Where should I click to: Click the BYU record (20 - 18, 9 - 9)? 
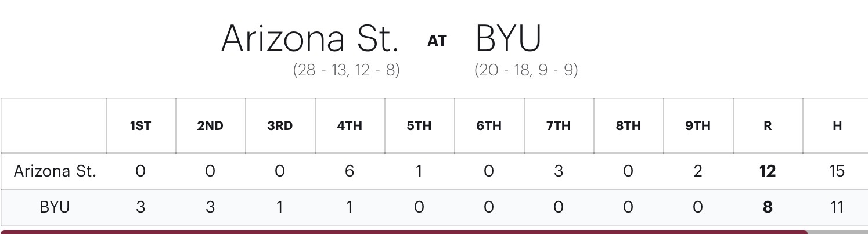click(526, 70)
